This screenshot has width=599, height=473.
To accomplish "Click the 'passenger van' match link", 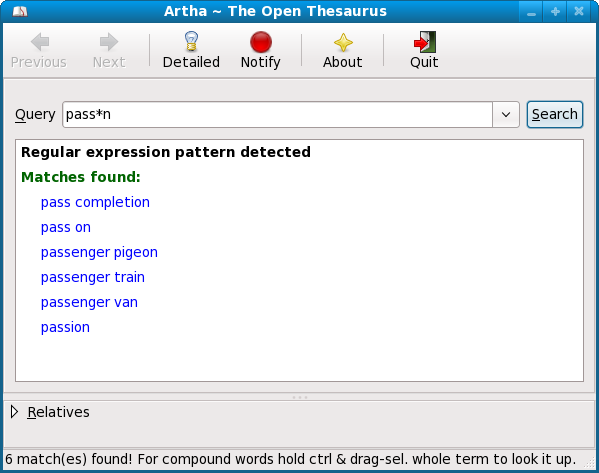I will [x=89, y=302].
